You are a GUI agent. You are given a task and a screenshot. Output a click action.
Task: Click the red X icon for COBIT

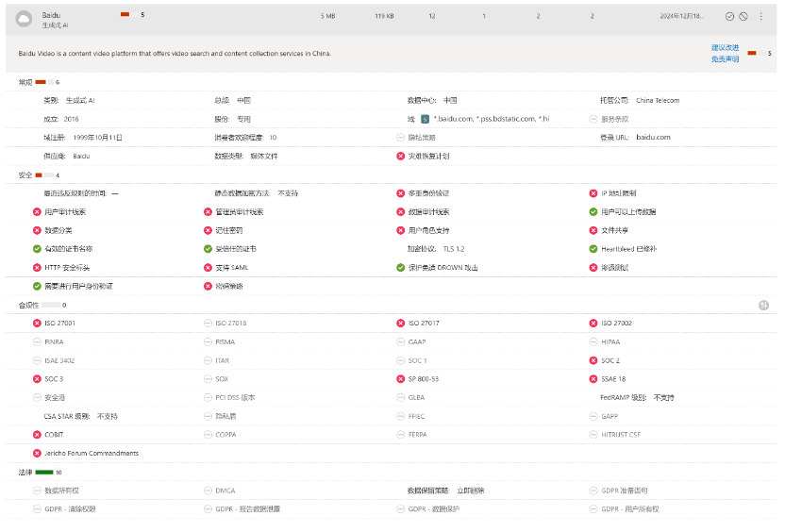37,435
